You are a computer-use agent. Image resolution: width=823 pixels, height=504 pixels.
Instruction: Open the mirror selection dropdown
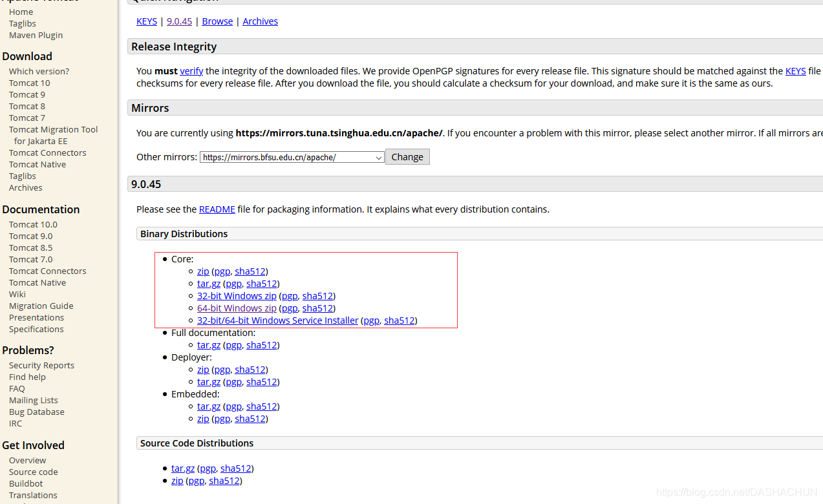(x=292, y=157)
